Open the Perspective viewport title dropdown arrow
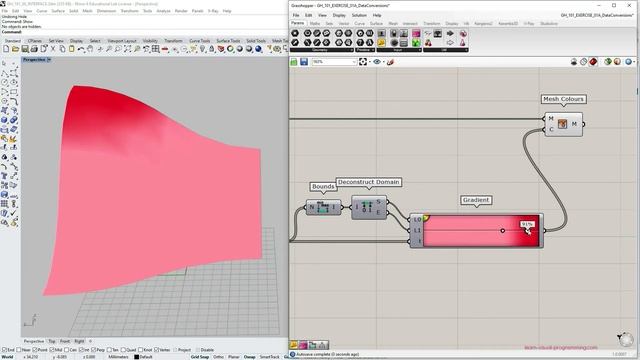This screenshot has width=640, height=360. pos(49,60)
